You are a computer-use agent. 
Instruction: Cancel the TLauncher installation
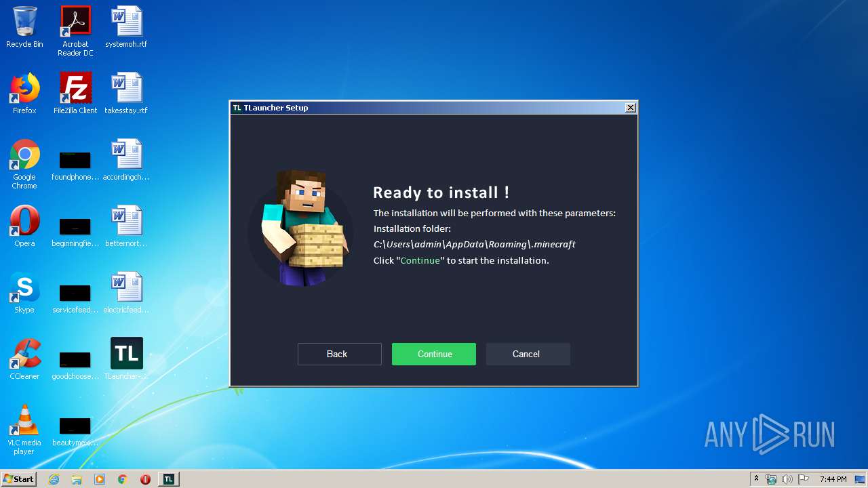pos(528,354)
